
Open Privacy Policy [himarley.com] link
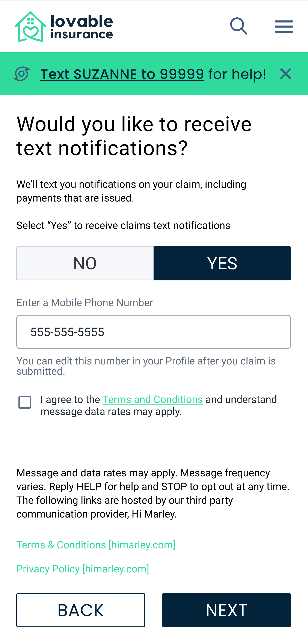coord(83,569)
